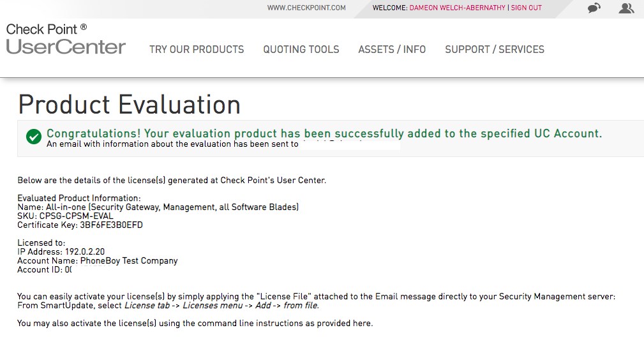Click the Check Point UserCenter logo
Viewport: 644px width, 344px height.
[x=66, y=39]
